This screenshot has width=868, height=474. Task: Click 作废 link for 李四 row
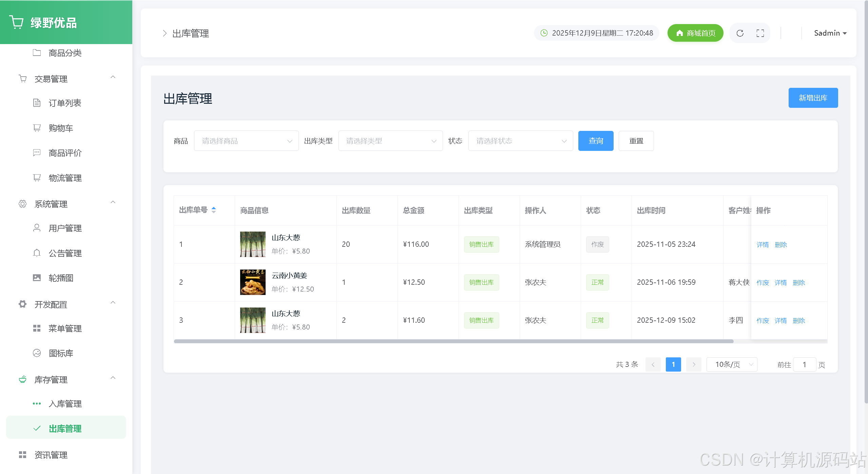763,320
